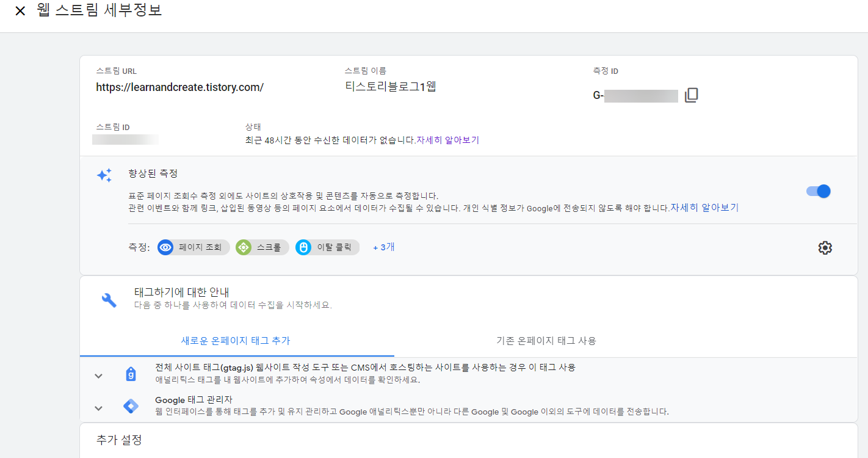Image resolution: width=868 pixels, height=458 pixels.
Task: Click the Google 태그 관리자 title text
Action: tap(193, 400)
